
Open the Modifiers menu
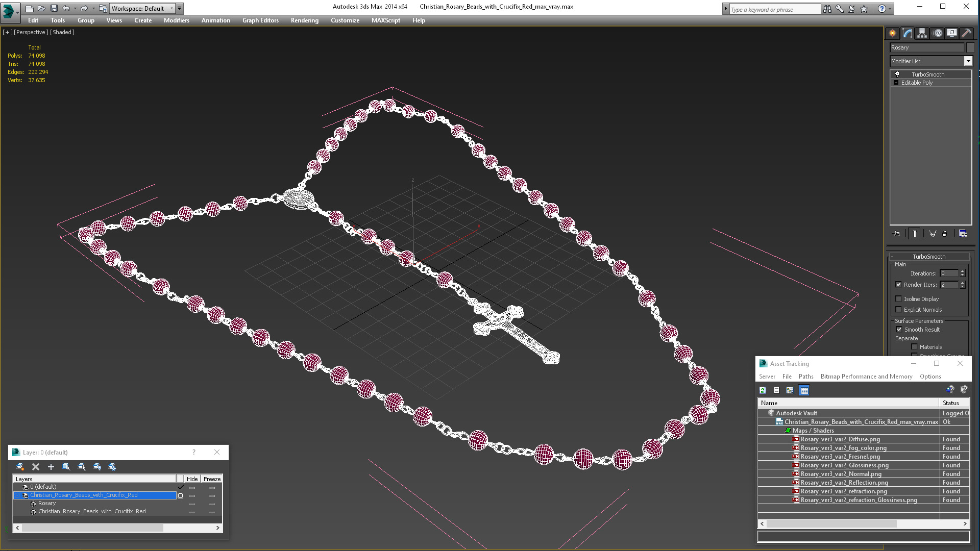coord(176,20)
